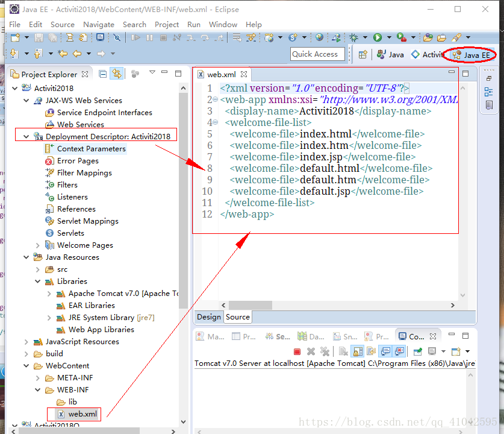Click the Search flashlight toolbar icon

click(456, 37)
